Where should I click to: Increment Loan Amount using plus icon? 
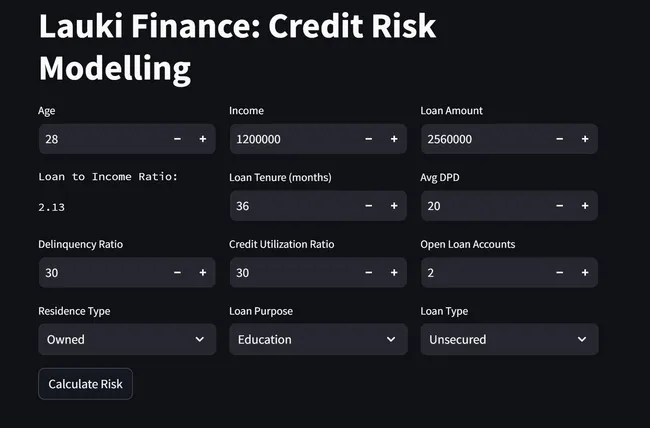click(x=585, y=139)
